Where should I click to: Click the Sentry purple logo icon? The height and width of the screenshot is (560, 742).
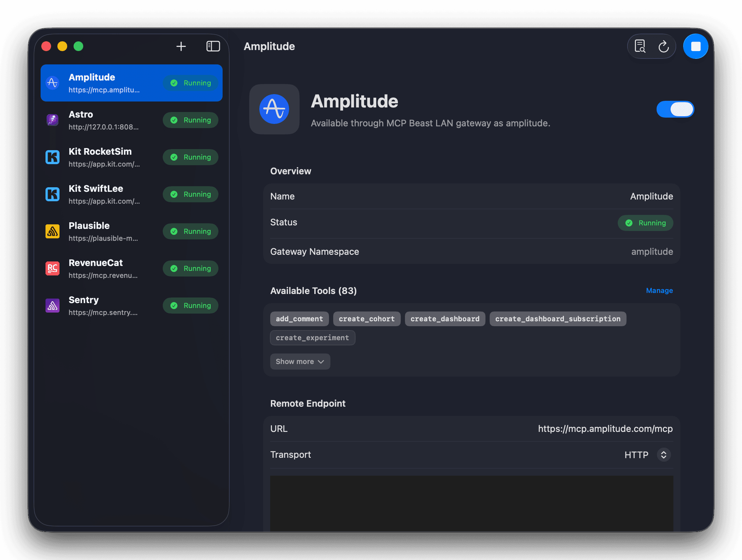pyautogui.click(x=52, y=306)
